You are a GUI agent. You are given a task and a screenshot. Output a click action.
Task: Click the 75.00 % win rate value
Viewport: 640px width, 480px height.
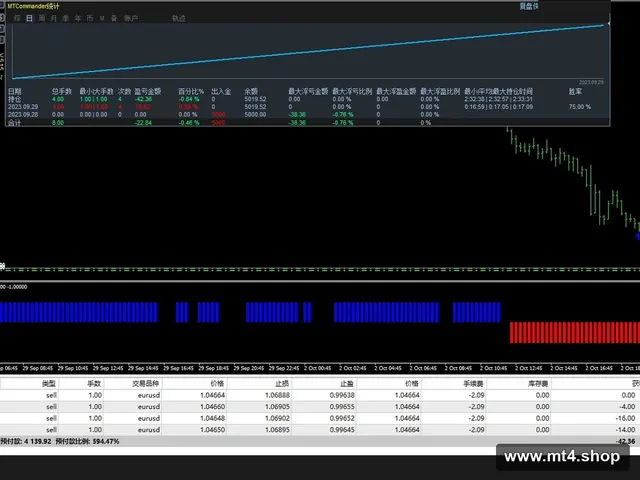click(x=580, y=107)
